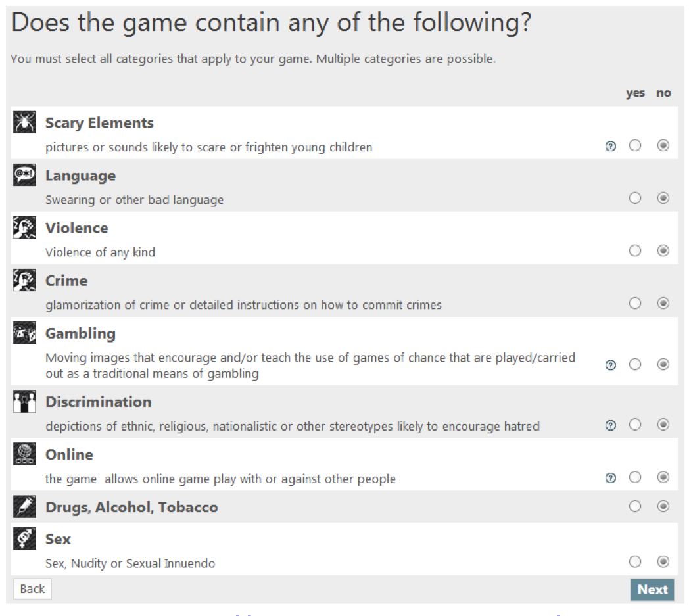Click the Drugs, Alcohol, Tobacco syringe icon
This screenshot has width=691, height=616.
(24, 507)
